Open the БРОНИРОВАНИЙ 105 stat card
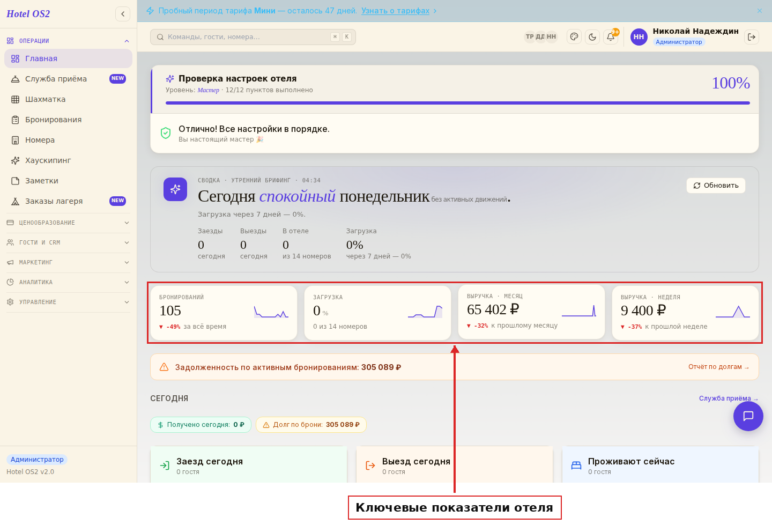The image size is (772, 532). coord(224,313)
